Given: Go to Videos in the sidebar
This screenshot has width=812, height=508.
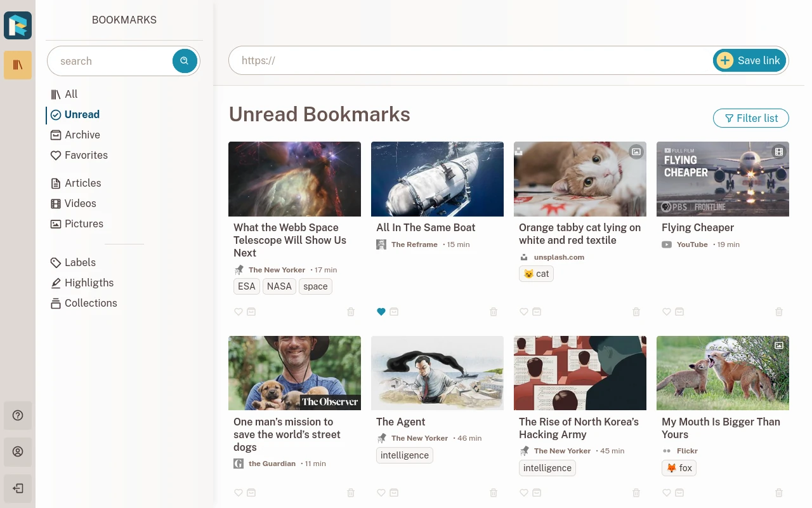Looking at the screenshot, I should pyautogui.click(x=80, y=203).
